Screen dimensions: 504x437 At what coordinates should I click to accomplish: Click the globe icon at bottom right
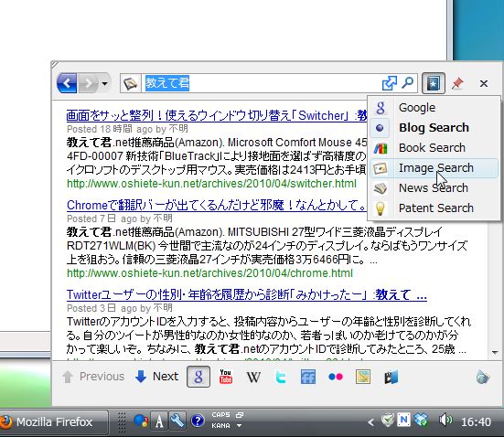coord(482,377)
